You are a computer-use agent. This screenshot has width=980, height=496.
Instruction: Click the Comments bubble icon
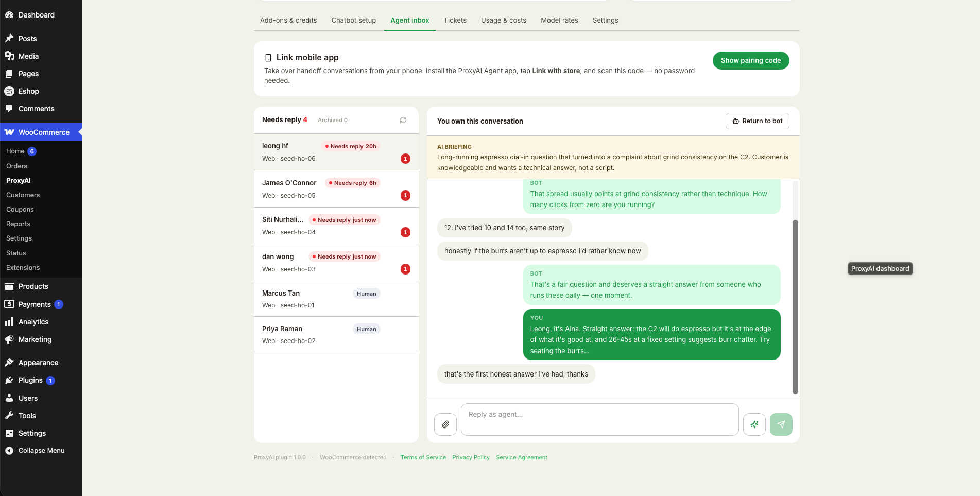(9, 109)
